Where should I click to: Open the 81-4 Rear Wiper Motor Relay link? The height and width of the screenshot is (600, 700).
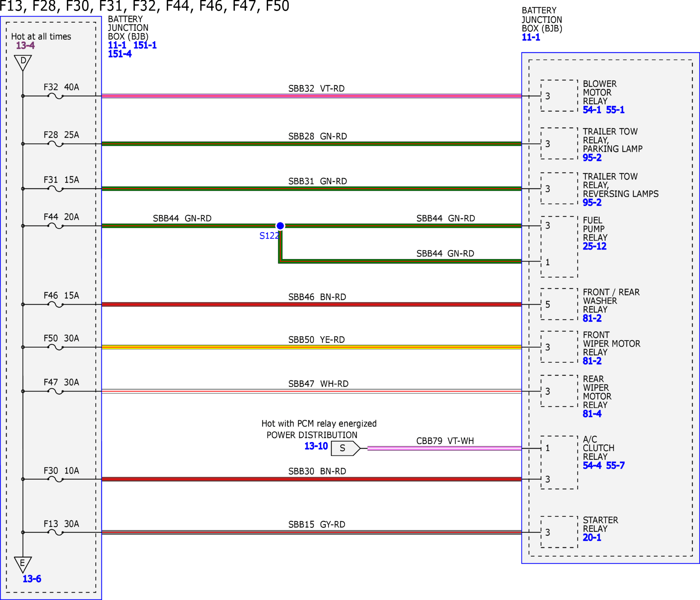pyautogui.click(x=592, y=414)
